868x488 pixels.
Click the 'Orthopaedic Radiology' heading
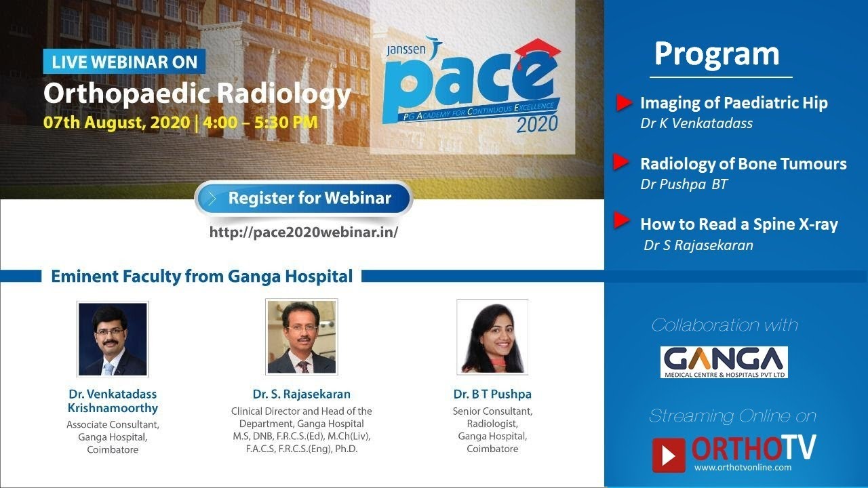197,94
